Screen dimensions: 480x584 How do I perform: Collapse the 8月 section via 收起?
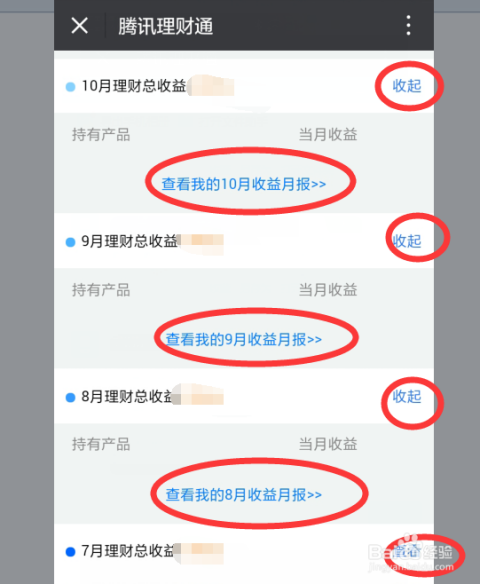point(407,396)
